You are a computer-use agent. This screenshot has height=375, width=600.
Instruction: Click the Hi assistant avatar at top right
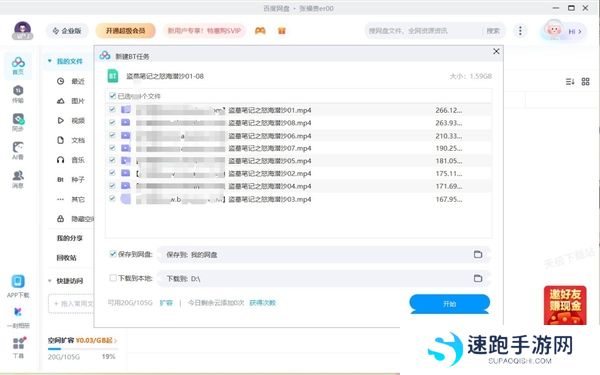[553, 30]
